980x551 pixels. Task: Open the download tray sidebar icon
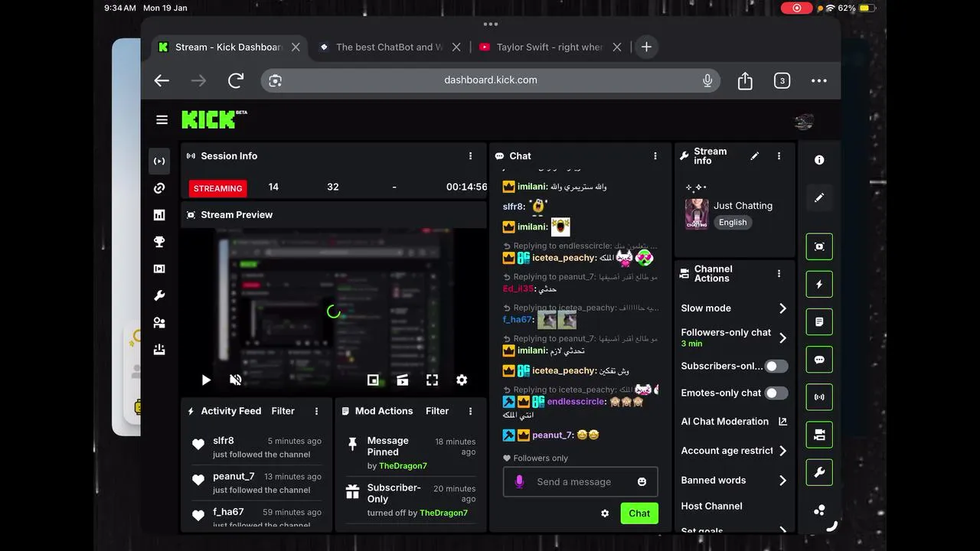159,350
